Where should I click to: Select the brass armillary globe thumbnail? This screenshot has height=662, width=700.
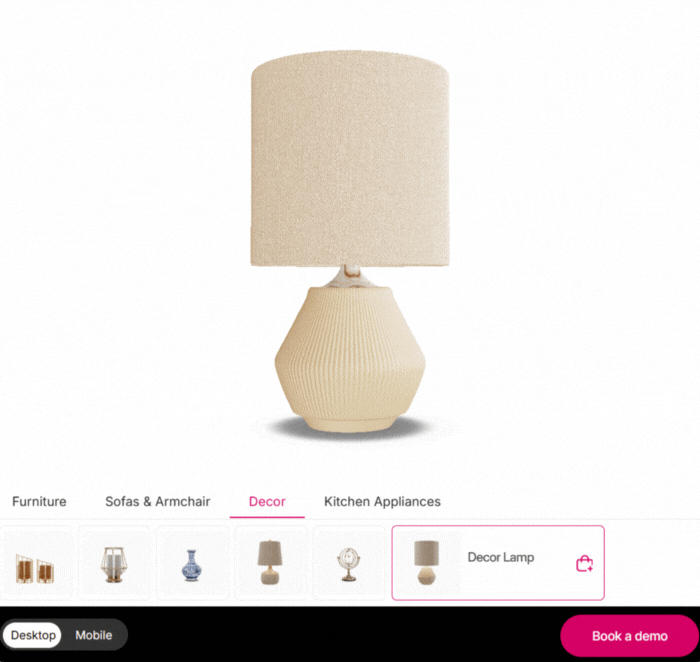pos(349,563)
